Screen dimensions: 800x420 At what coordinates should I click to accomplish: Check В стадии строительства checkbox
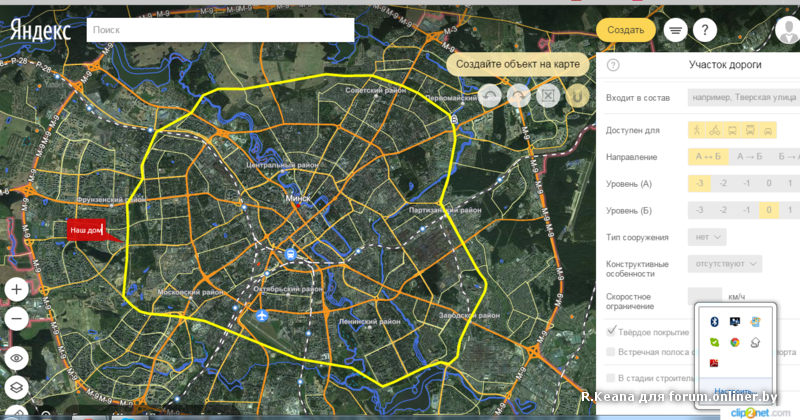point(610,378)
